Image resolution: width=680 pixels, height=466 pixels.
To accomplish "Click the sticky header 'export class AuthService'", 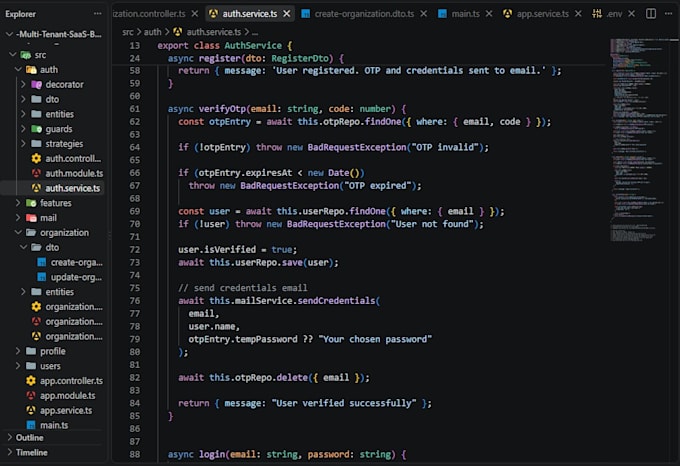I will 225,46.
